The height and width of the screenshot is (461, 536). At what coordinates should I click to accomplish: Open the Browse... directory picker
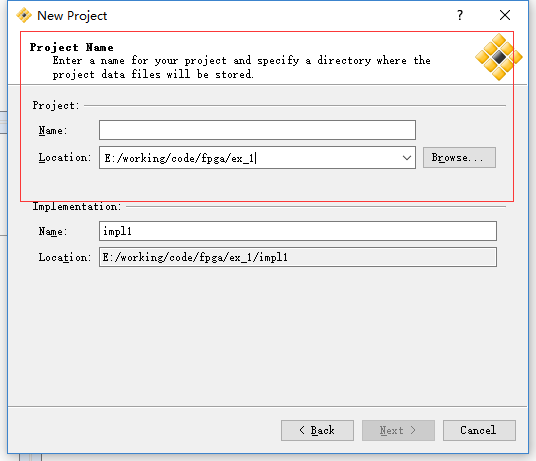pos(459,158)
